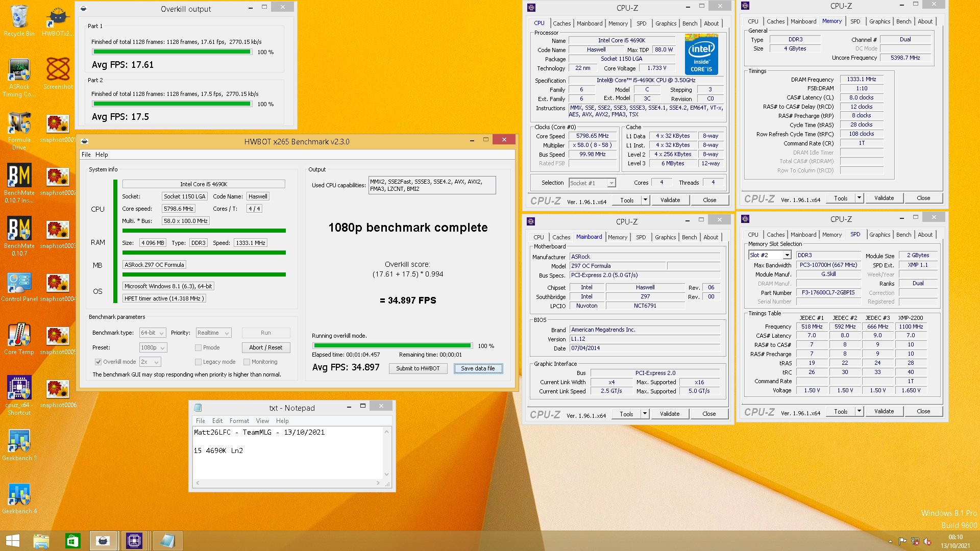The height and width of the screenshot is (551, 980).
Task: Expand Tools arrow in Mainboard tab window
Action: (645, 414)
